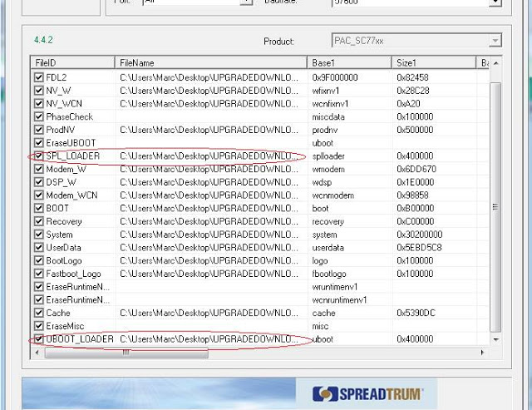532x410 pixels.
Task: Click the recovery base cell
Action: (328, 221)
